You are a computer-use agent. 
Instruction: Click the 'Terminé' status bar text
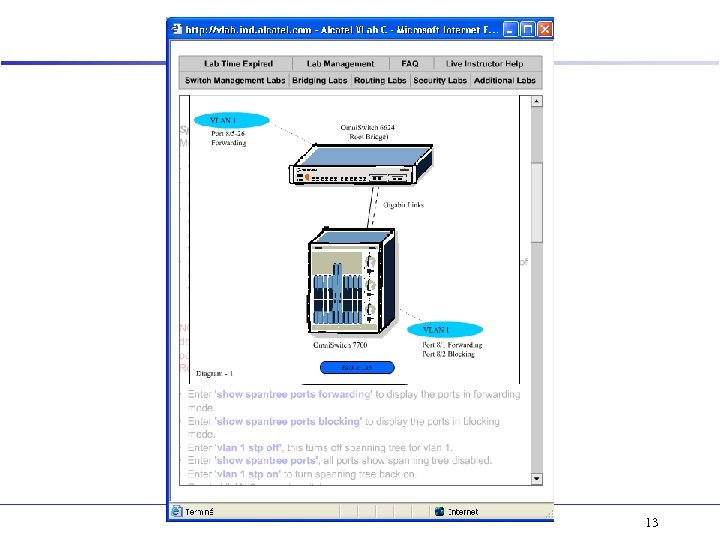[x=199, y=512]
